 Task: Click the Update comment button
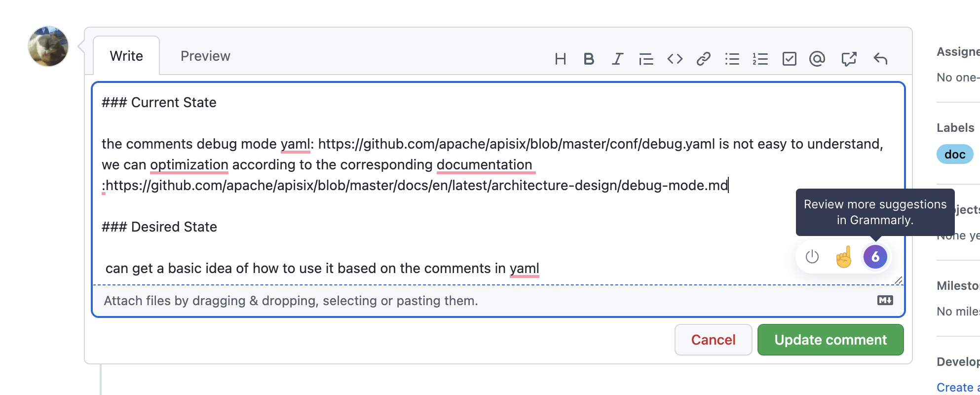click(x=830, y=340)
